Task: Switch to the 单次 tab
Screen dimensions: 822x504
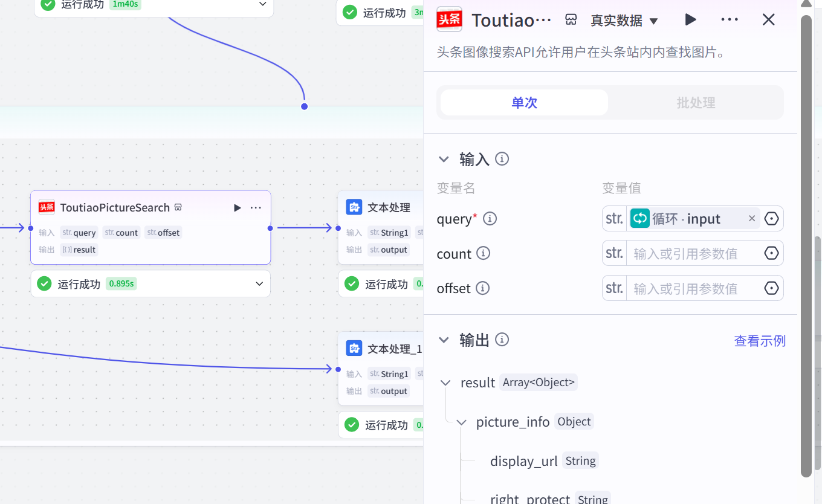Action: (x=524, y=102)
